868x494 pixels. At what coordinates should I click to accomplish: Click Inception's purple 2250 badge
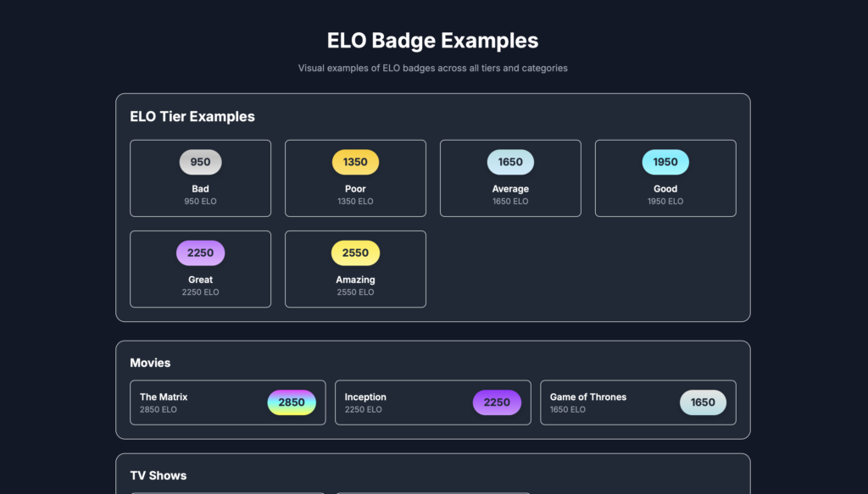pyautogui.click(x=497, y=402)
